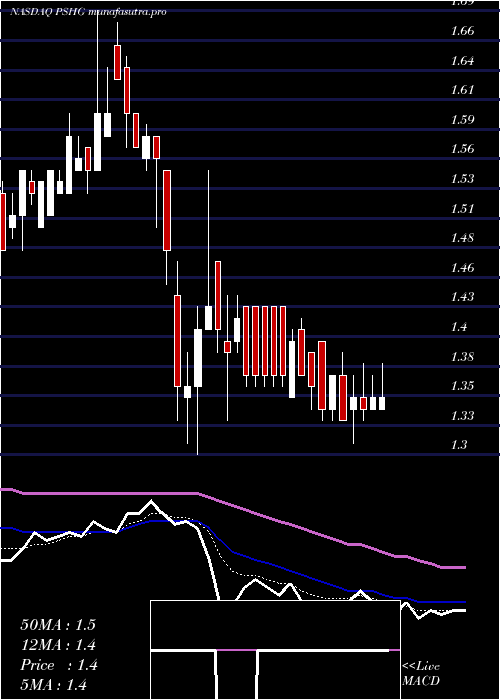Click the 1.66 price axis label

click(x=462, y=31)
